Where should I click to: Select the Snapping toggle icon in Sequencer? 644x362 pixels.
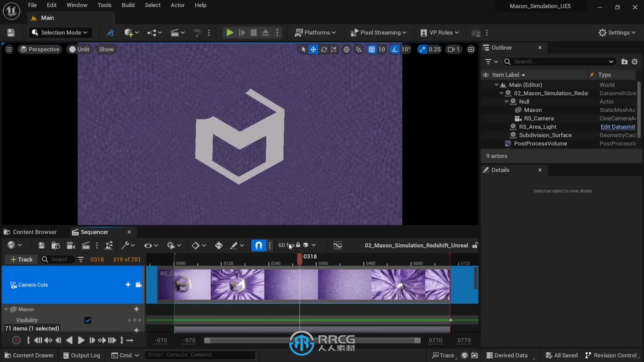click(x=258, y=245)
